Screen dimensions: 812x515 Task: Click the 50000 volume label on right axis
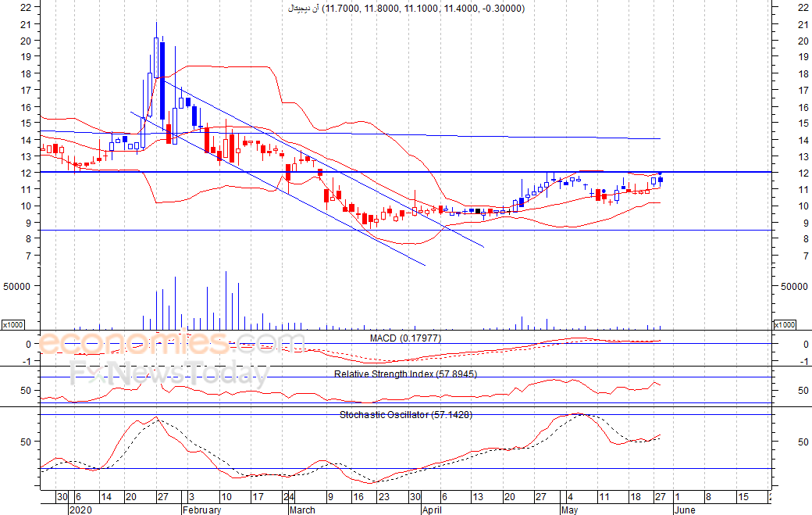794,287
